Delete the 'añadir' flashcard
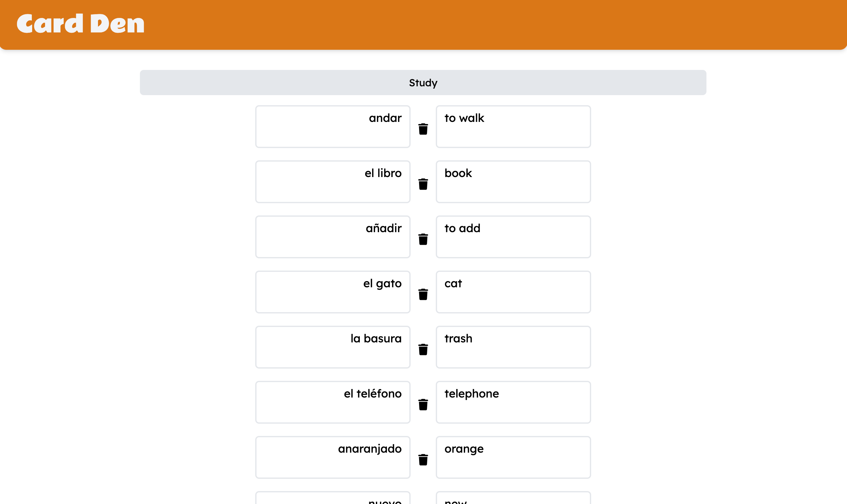Viewport: 847px width, 504px height. [x=423, y=240]
